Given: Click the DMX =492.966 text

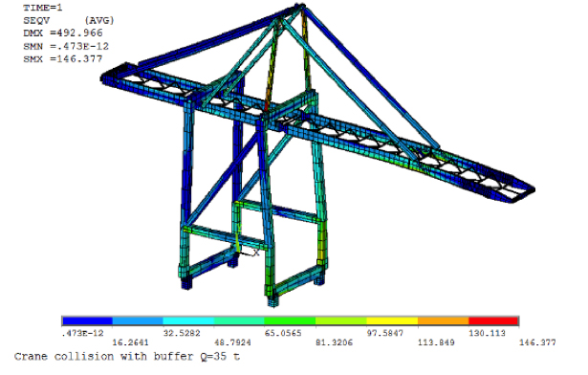Looking at the screenshot, I should [63, 33].
